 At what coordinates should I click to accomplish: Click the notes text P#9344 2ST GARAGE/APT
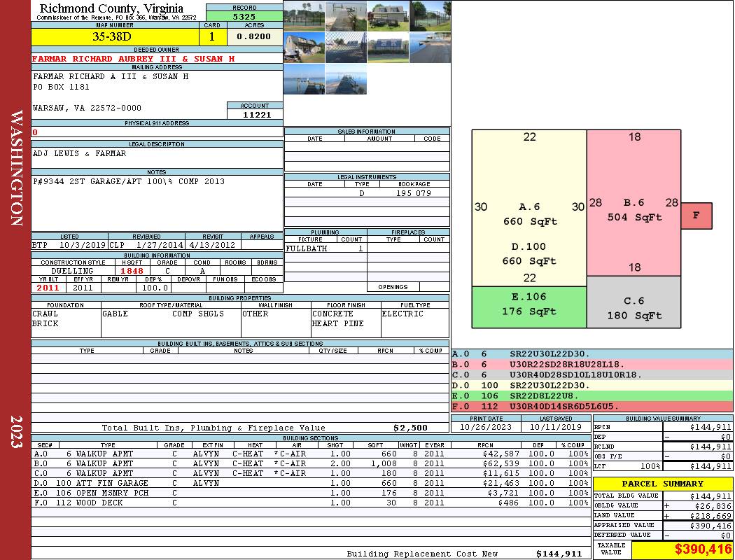tap(128, 181)
